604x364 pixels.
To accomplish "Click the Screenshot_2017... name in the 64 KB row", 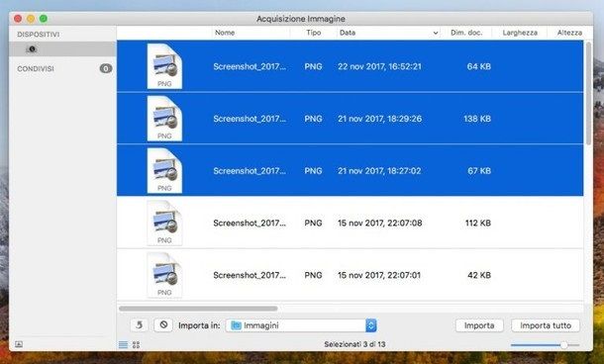I will 250,66.
